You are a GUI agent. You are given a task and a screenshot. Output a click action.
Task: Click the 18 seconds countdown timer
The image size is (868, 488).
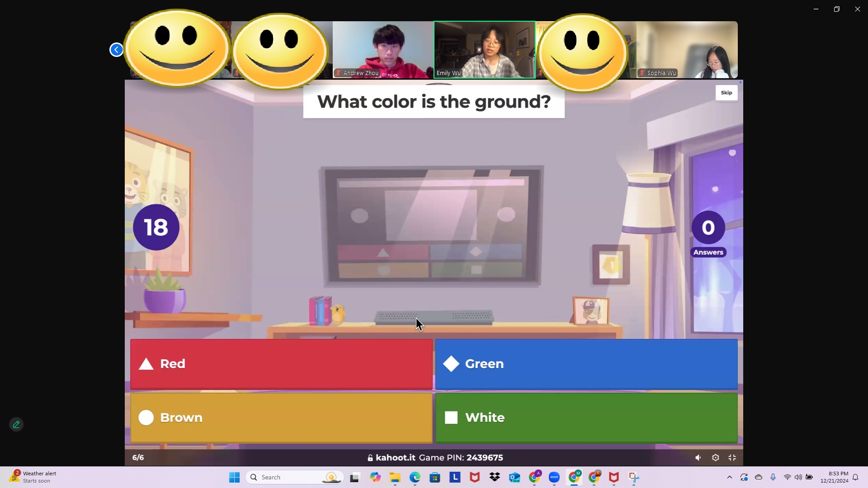[156, 227]
